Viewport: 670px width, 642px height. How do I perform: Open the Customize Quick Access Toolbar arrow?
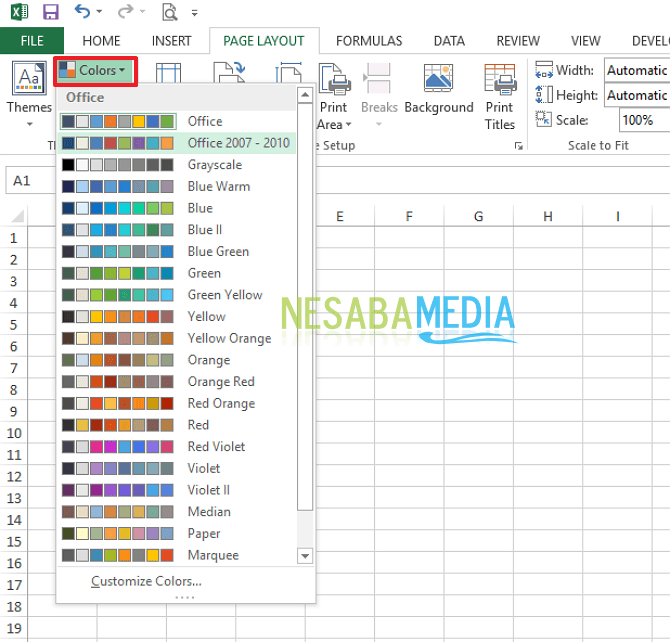point(194,13)
